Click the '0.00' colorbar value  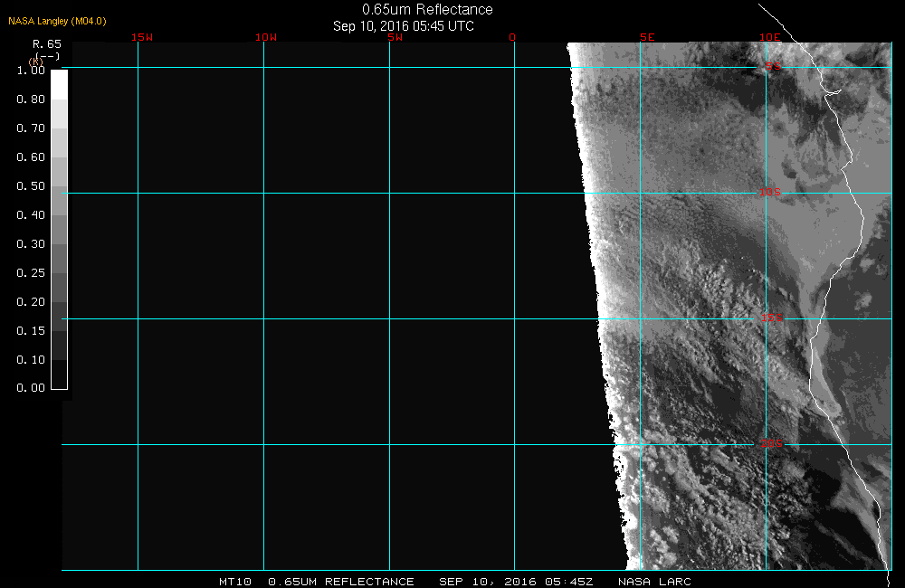31,388
